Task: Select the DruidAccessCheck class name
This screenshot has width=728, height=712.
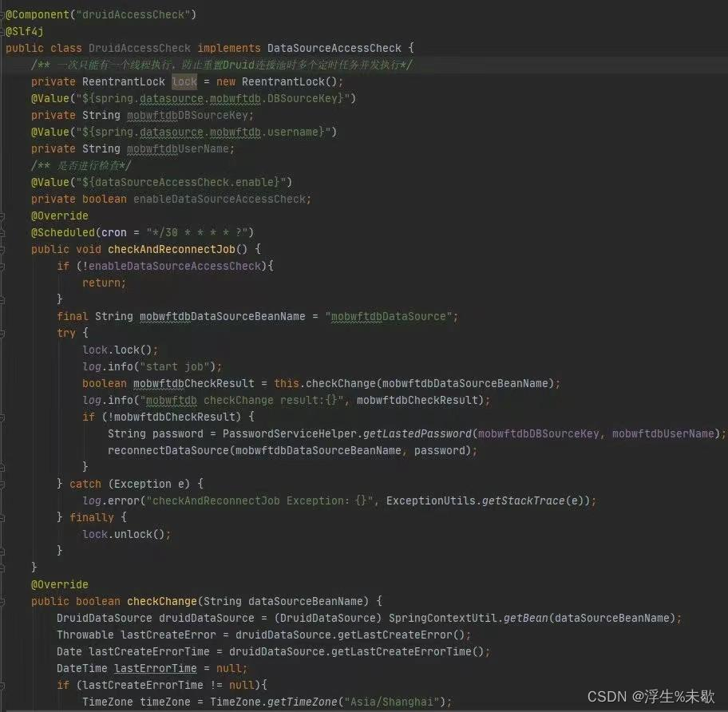Action: pyautogui.click(x=140, y=48)
